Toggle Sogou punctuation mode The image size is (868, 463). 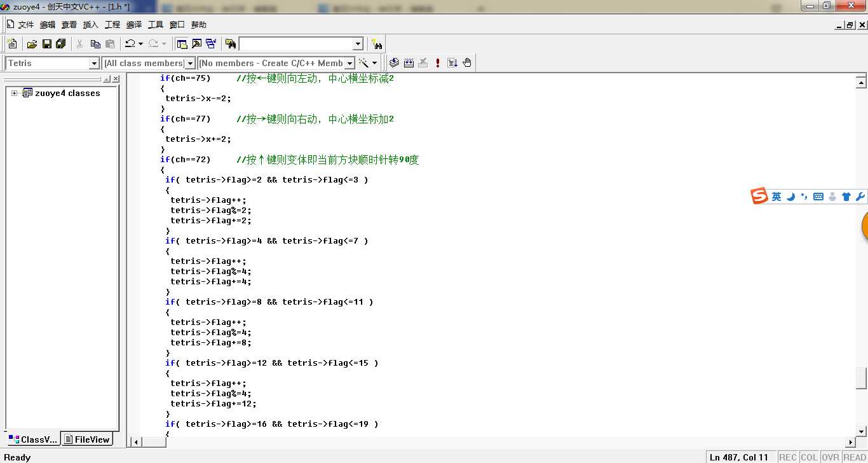point(804,197)
